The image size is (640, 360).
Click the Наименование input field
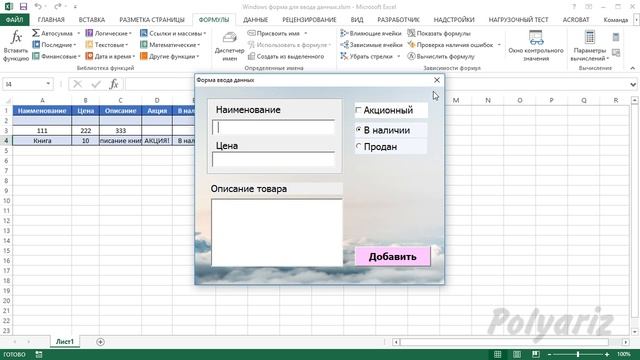(273, 127)
